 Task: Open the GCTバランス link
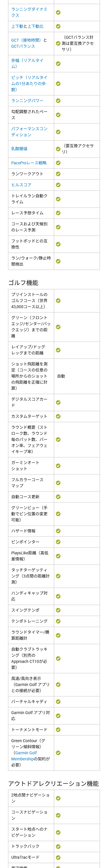pos(23,46)
